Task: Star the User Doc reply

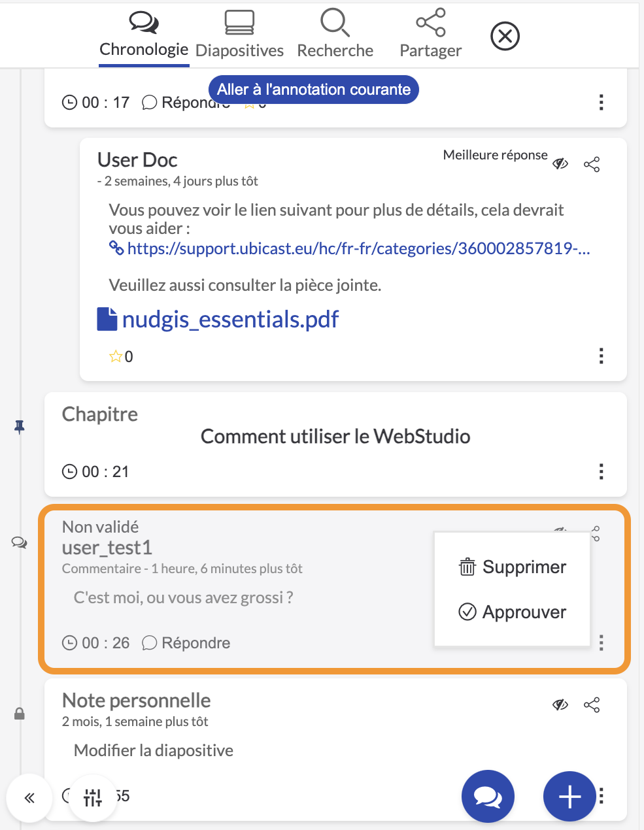Action: (116, 356)
